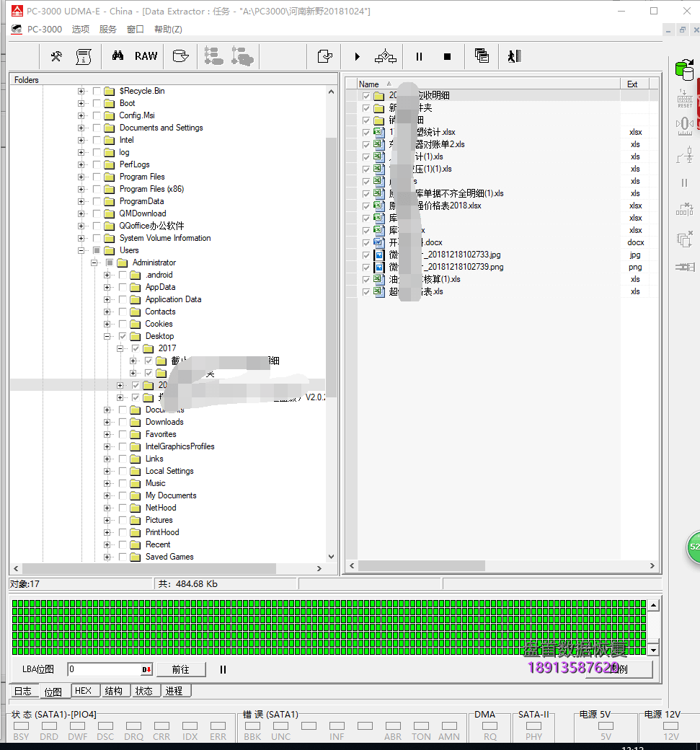Viewport: 700px width, 750px height.
Task: Expand the Documents and Settings folder
Action: click(81, 128)
